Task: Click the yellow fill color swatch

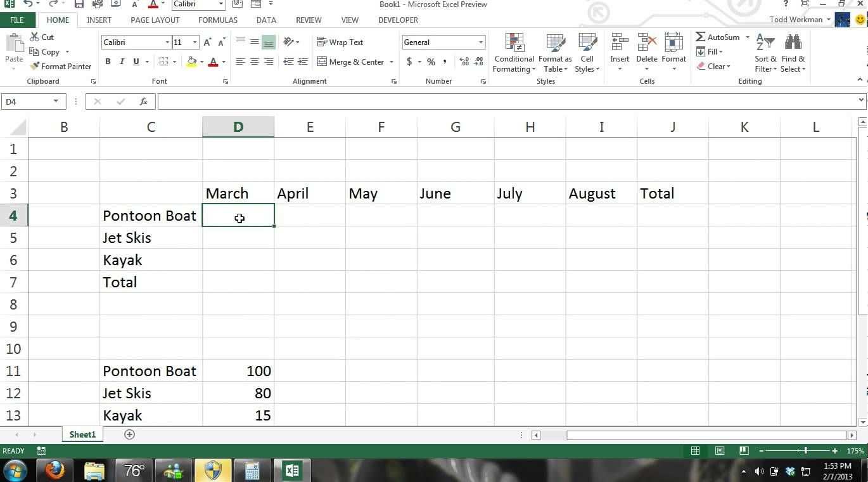Action: point(191,62)
